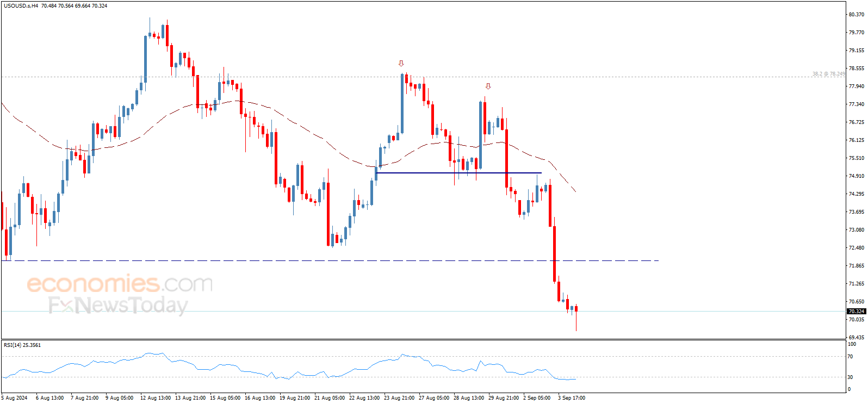Click the current price tag 70.324
The width and height of the screenshot is (868, 404).
857,312
